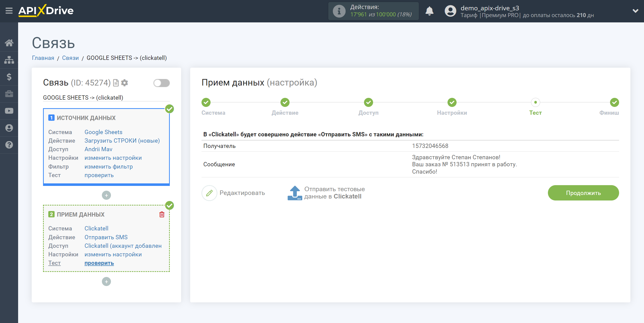Viewport: 644px width, 323px height.
Task: Add step after data receiver block
Action: point(106,282)
